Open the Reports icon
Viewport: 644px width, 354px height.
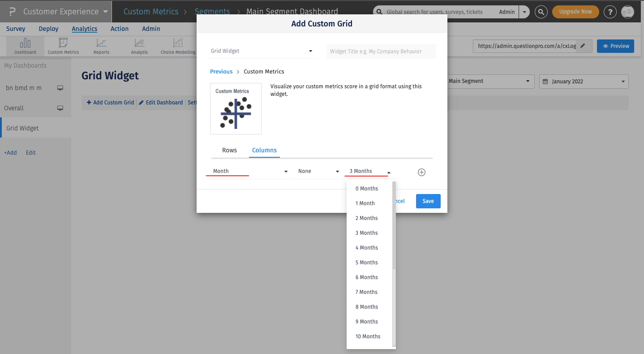coord(101,45)
